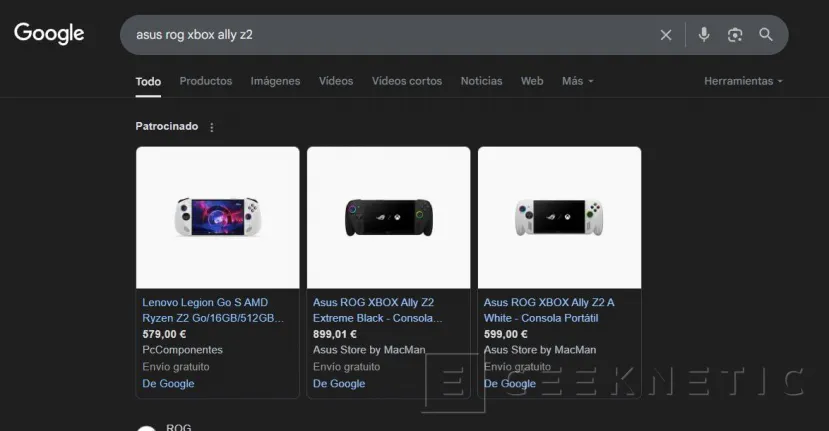Switch to the Productos tab
Screen dimensions: 829x431
point(206,81)
